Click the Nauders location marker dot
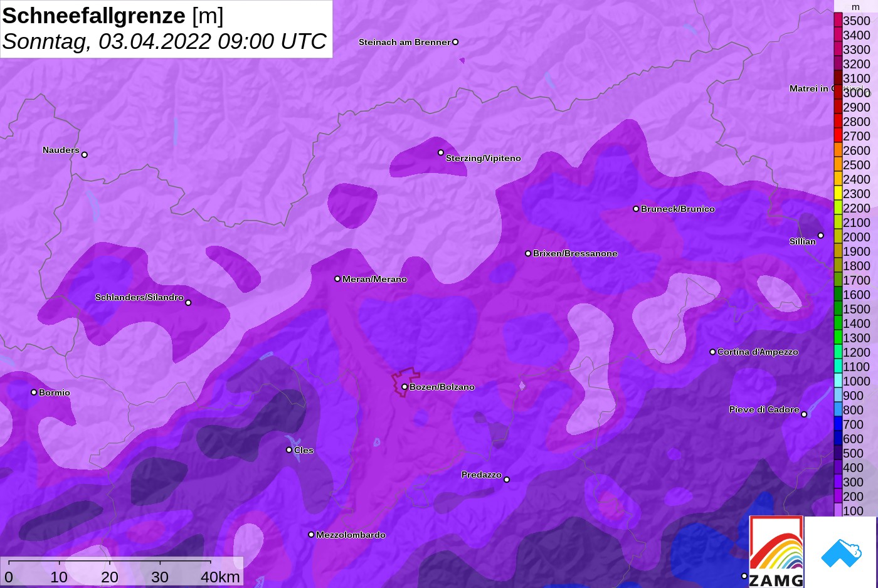The height and width of the screenshot is (588, 878). 85,154
